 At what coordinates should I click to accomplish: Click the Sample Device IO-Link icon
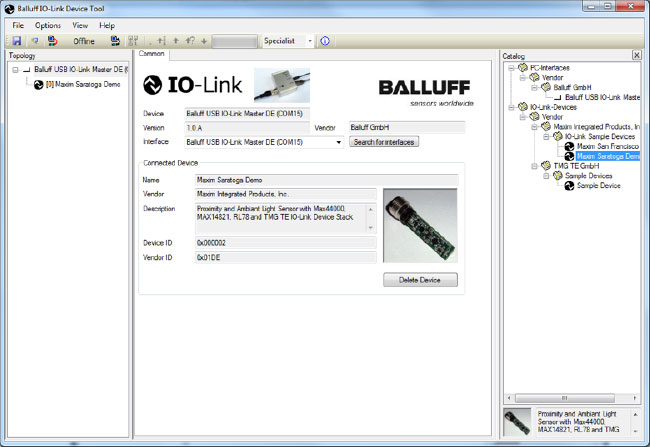pyautogui.click(x=570, y=186)
